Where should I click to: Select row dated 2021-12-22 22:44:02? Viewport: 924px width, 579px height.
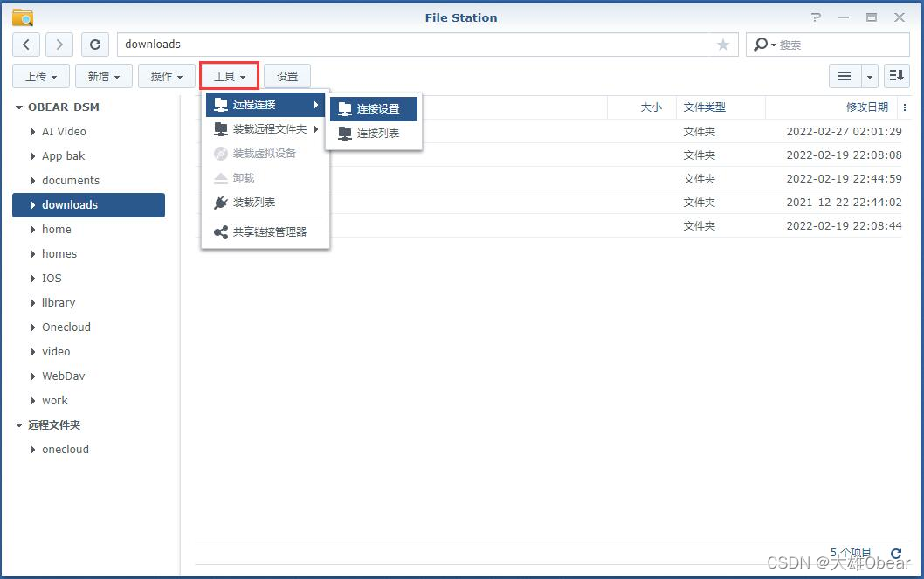[548, 202]
